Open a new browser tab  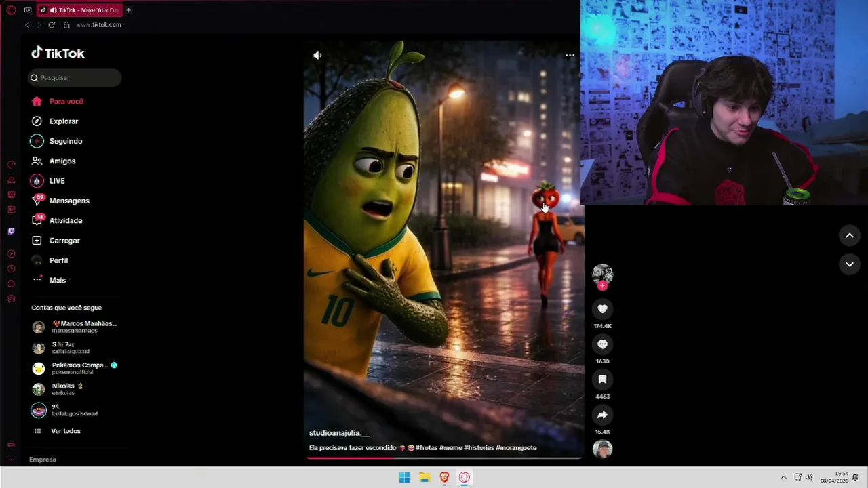[x=128, y=10]
